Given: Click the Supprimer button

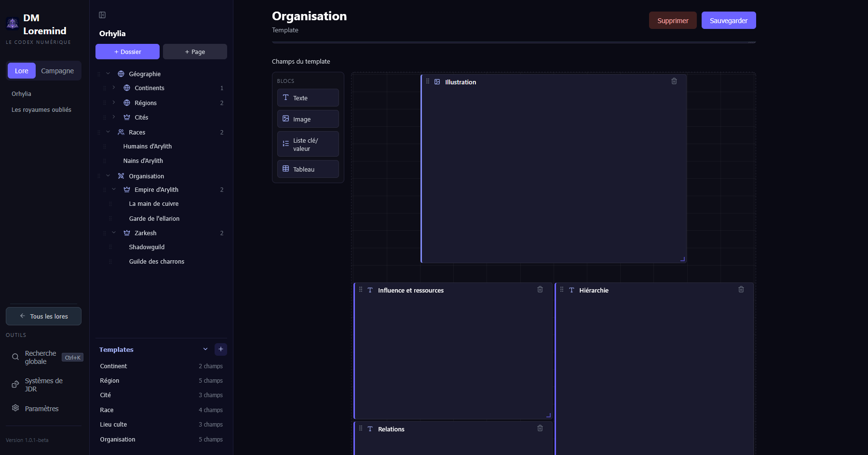Looking at the screenshot, I should 673,20.
